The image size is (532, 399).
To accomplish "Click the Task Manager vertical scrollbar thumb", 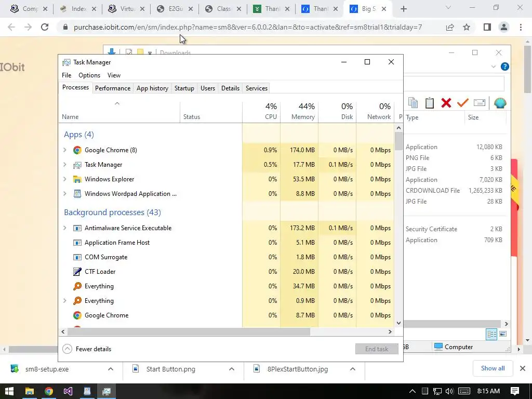I will [398, 141].
